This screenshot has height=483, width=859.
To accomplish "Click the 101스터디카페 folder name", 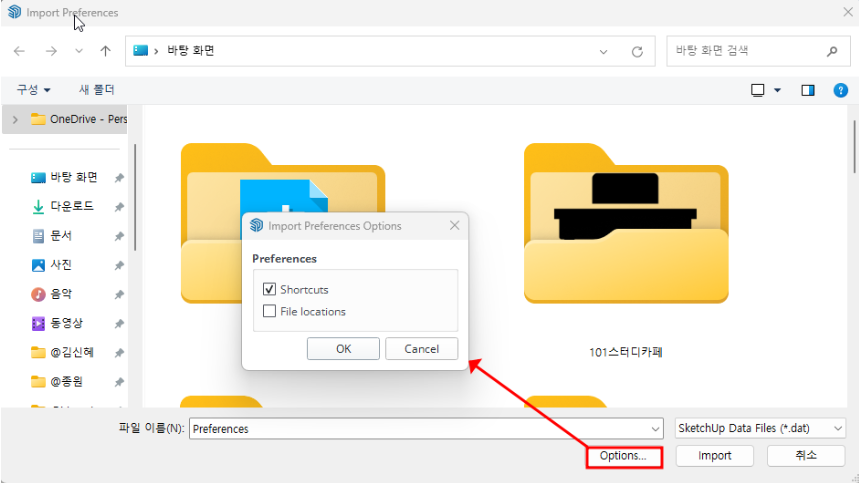I will 626,352.
